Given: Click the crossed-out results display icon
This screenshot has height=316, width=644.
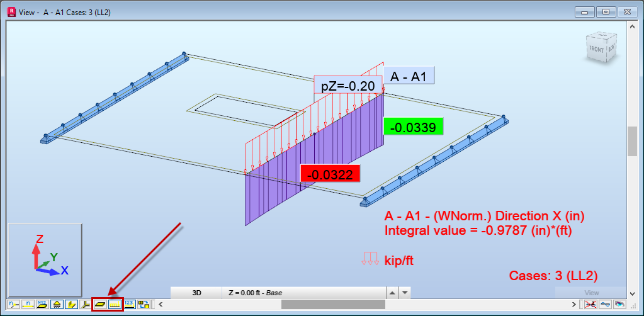Looking at the screenshot, I should click(590, 305).
